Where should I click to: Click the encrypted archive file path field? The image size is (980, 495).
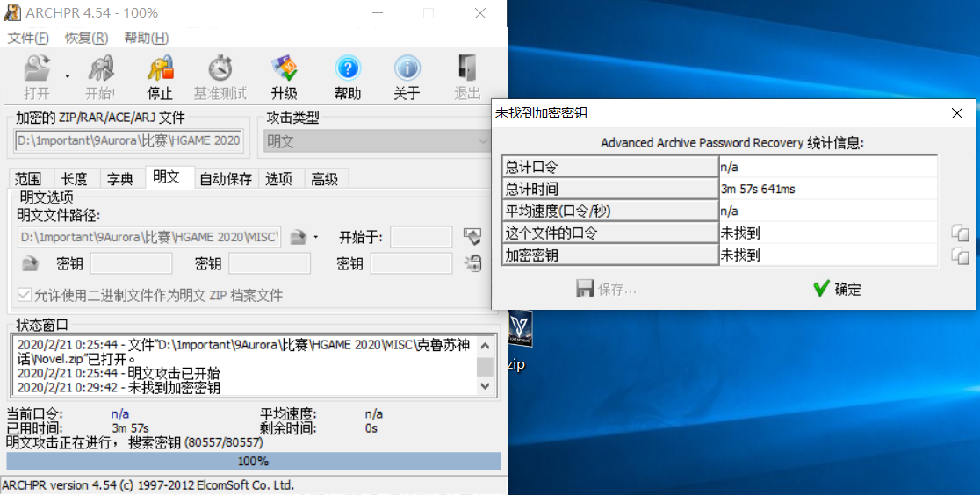point(129,140)
